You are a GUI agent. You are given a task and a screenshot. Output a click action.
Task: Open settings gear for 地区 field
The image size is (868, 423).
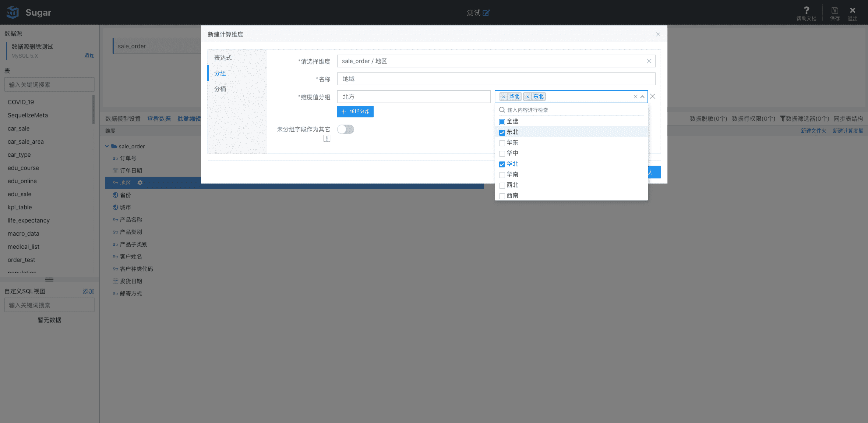click(x=140, y=182)
